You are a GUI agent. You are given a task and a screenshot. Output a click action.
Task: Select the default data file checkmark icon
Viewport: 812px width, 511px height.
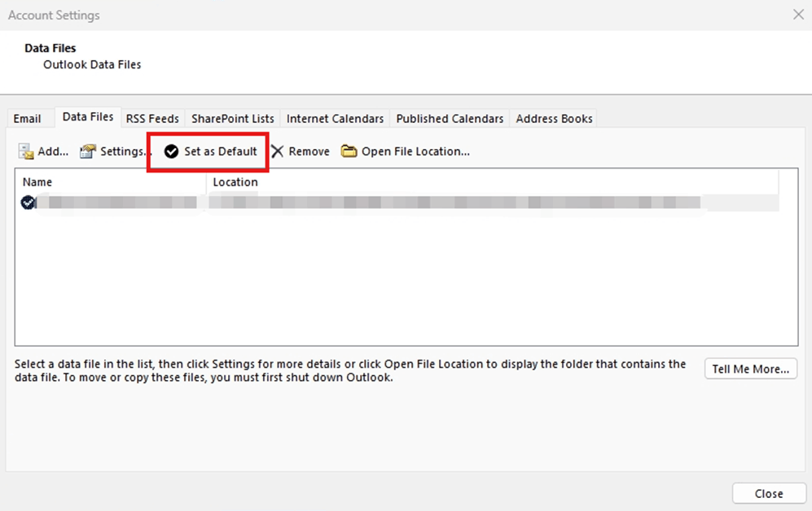coord(28,203)
